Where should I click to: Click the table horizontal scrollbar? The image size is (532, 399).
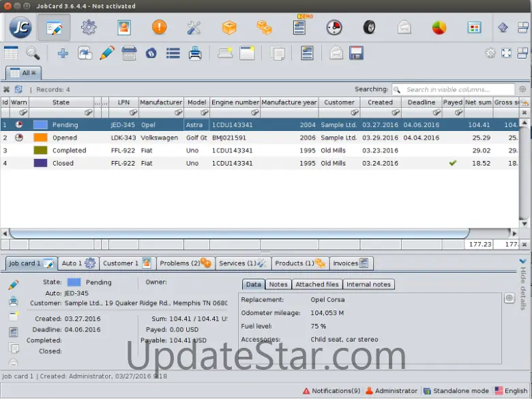239,233
